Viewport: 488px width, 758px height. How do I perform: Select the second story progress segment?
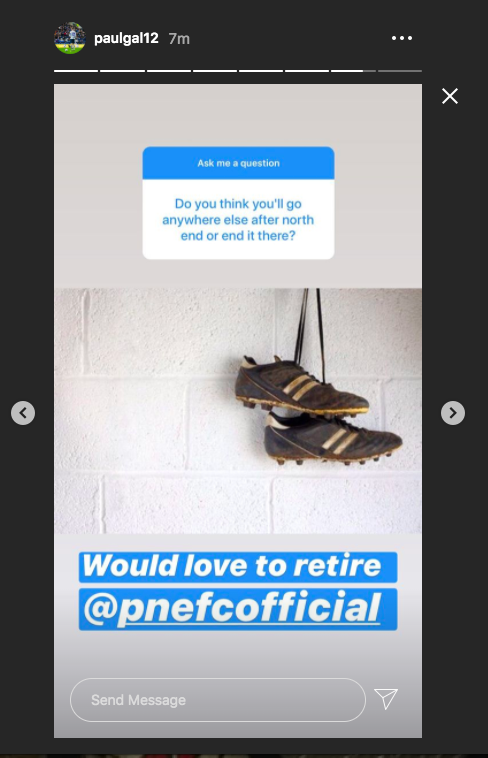(x=122, y=71)
